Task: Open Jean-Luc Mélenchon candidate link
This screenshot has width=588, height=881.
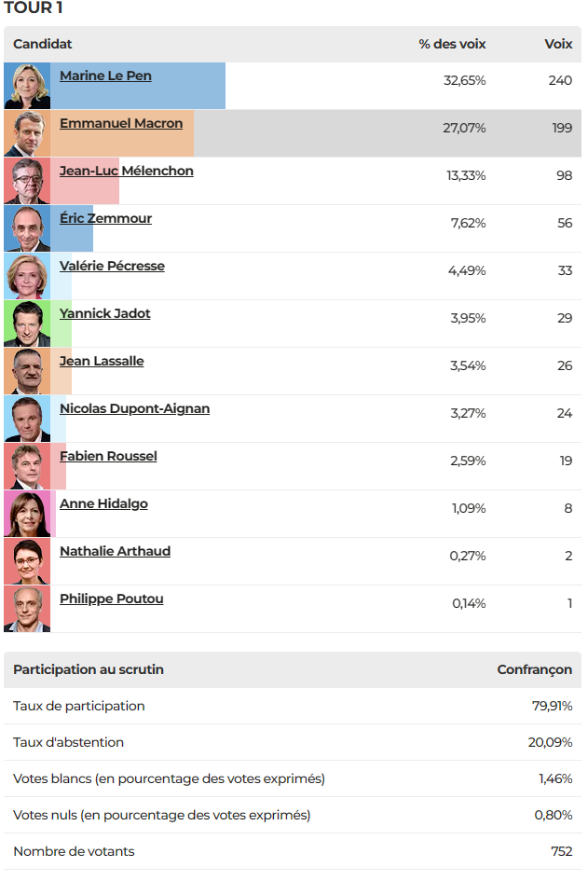Action: (x=127, y=171)
